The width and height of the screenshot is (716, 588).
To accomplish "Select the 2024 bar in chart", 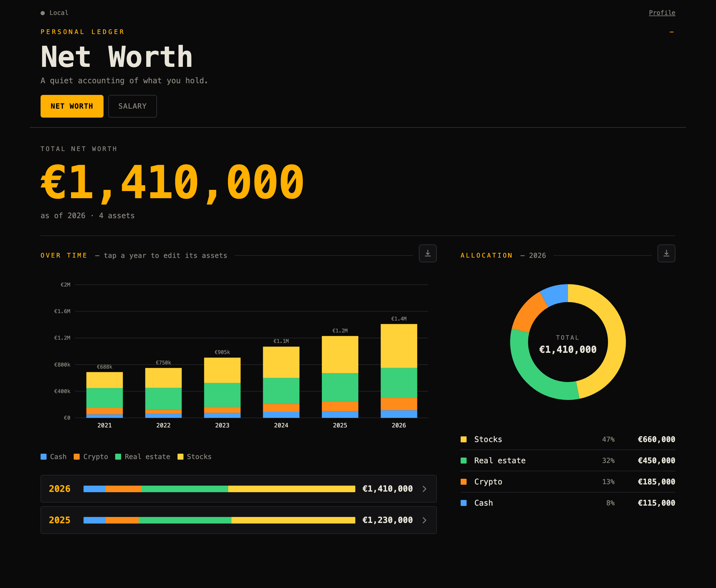I will pos(281,382).
